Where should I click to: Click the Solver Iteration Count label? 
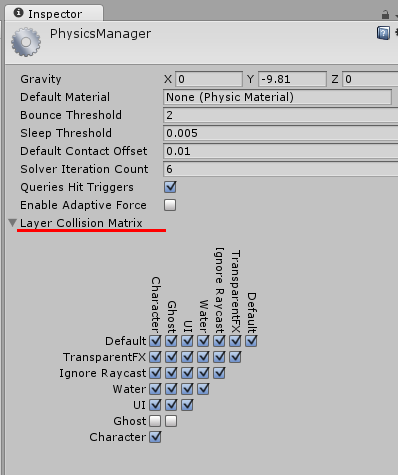[84, 169]
